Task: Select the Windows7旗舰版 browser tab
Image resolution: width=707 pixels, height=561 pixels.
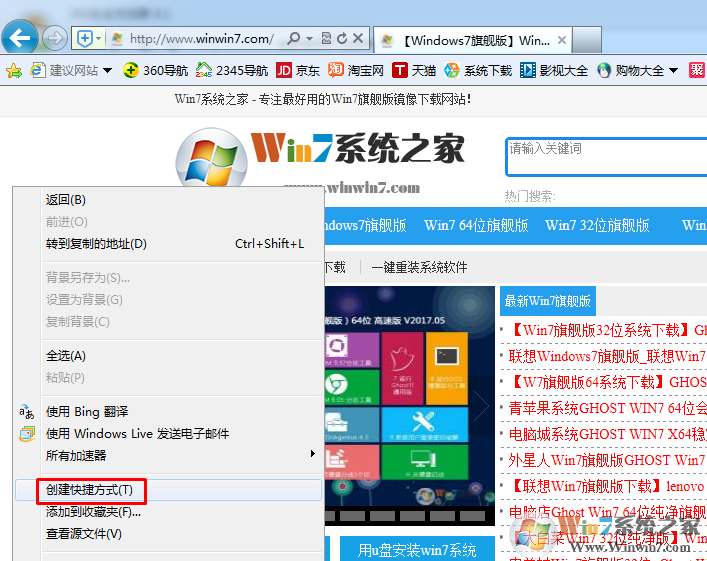Action: (x=473, y=41)
